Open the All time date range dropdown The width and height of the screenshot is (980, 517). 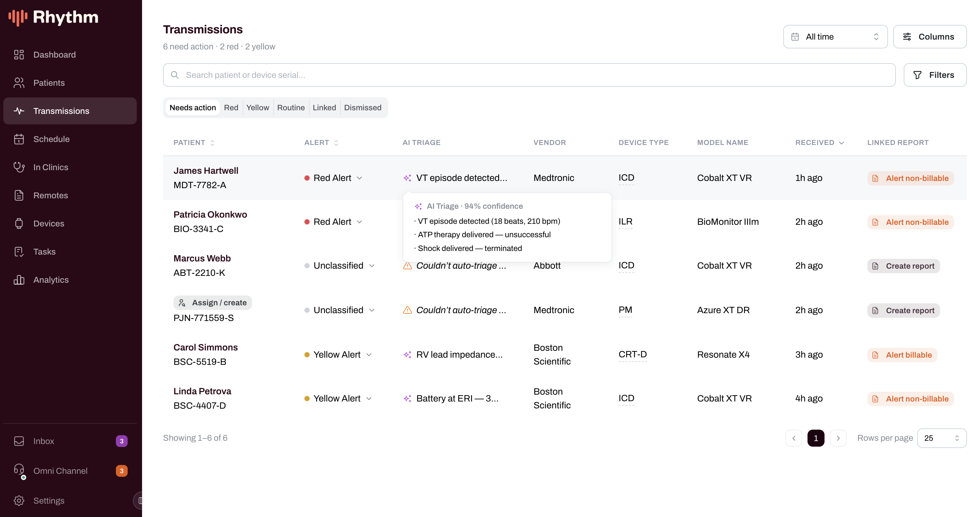pos(835,37)
